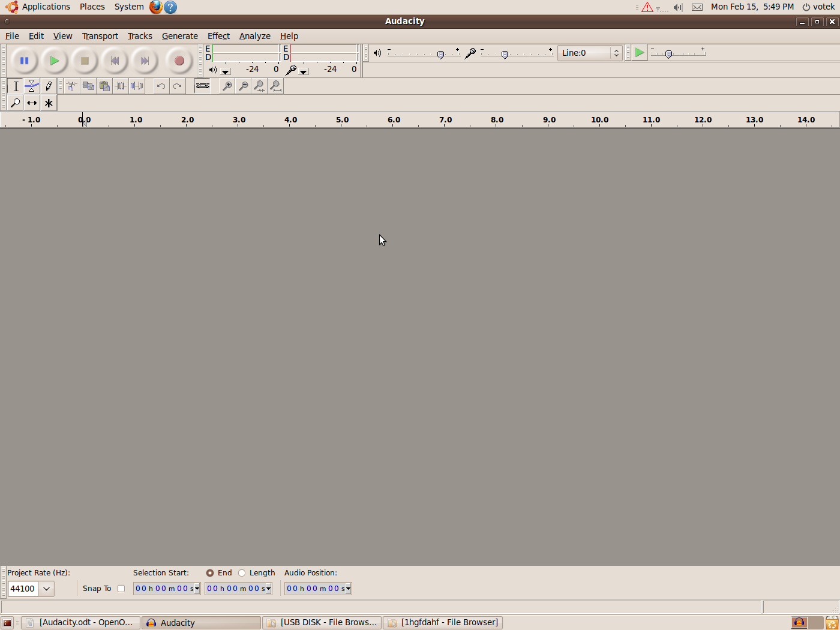The image size is (840, 630).
Task: Select the Time Shift (double arrow) tool
Action: (x=32, y=103)
